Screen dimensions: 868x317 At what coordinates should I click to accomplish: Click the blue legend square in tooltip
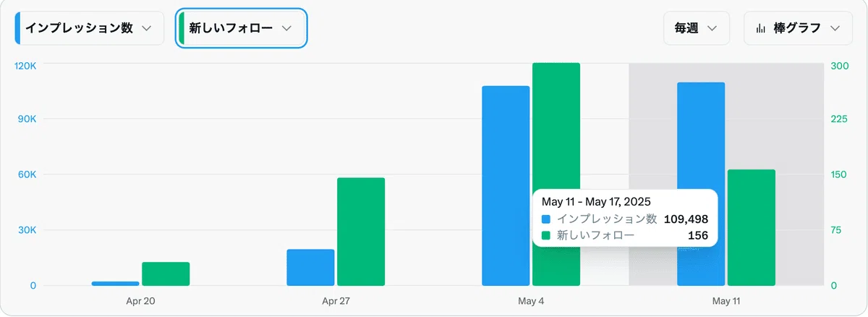coord(546,219)
